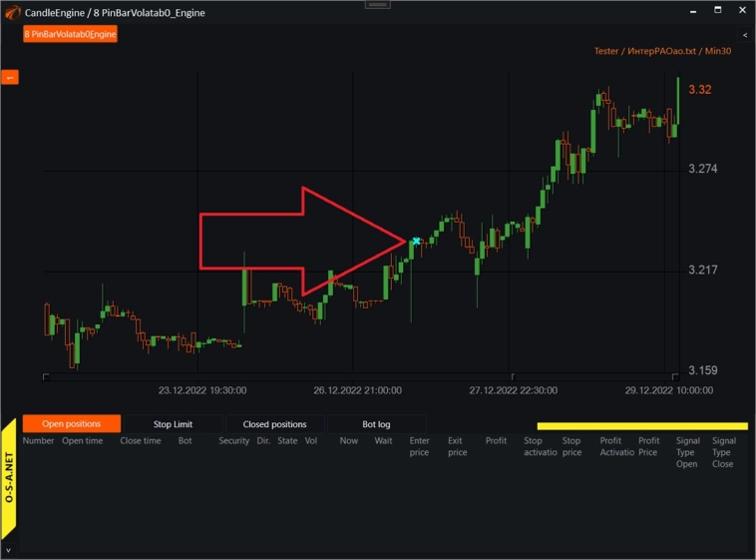The width and height of the screenshot is (756, 560).
Task: Click the orange "1" side tab on the left edge
Action: [9, 77]
